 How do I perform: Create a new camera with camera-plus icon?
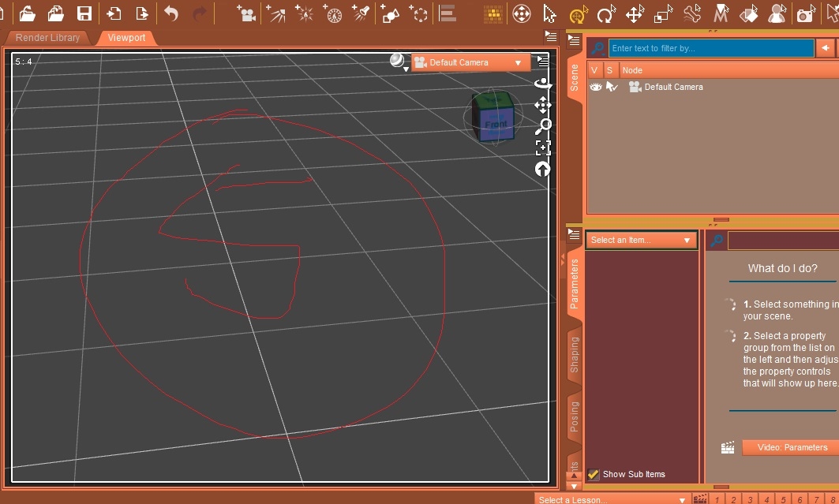click(246, 13)
